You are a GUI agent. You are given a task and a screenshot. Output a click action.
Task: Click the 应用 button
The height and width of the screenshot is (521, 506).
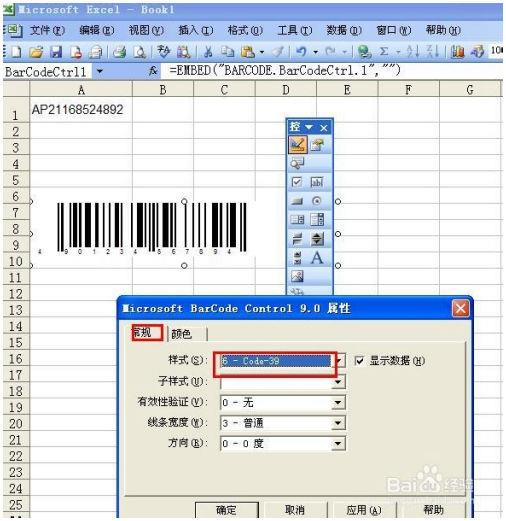click(363, 510)
